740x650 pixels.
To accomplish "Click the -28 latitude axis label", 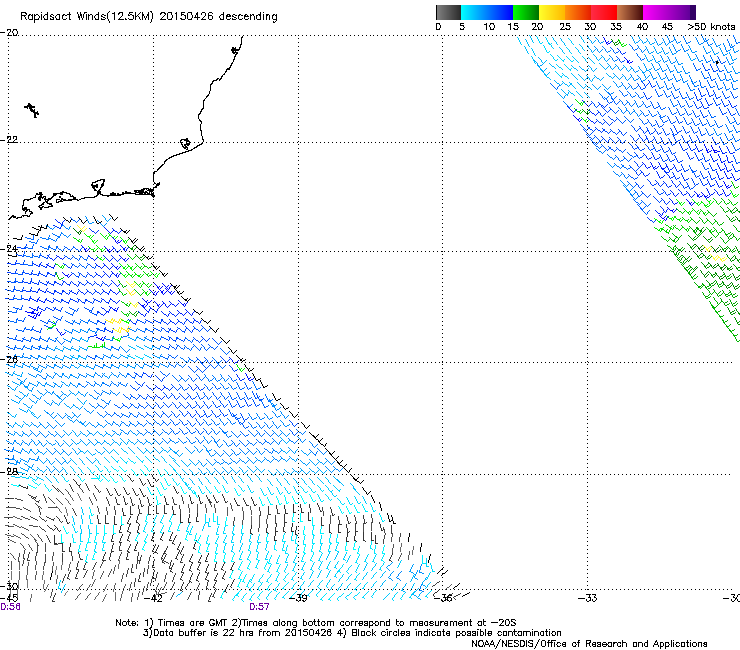I will pos(9,472).
